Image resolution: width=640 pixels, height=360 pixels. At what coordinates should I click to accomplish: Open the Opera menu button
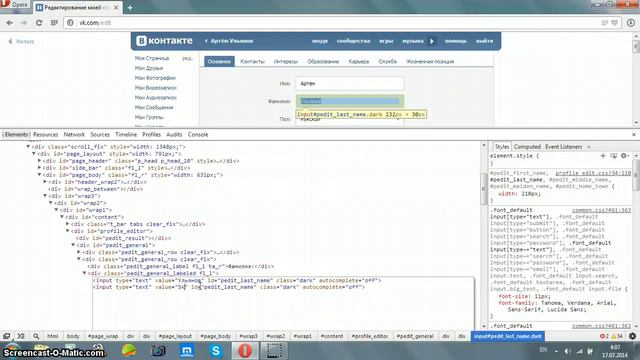pos(15,5)
